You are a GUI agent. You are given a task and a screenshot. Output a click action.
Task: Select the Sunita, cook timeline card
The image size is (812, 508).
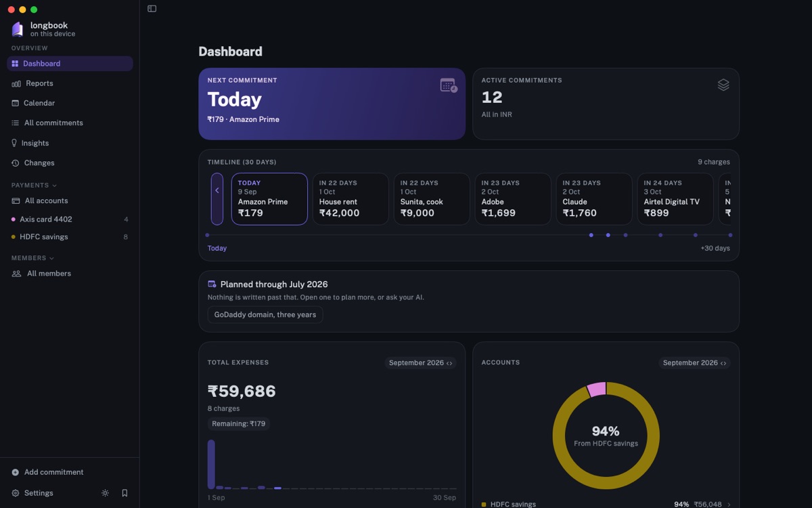tap(432, 199)
